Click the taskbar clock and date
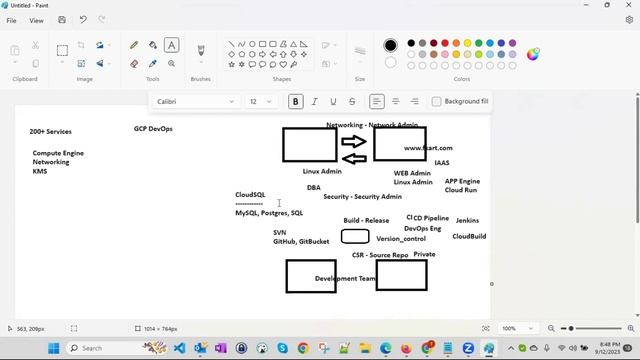This screenshot has width=640, height=360. coord(607,348)
